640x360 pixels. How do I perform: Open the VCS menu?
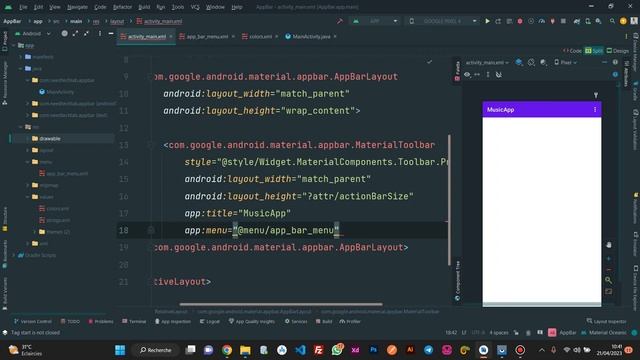tap(195, 7)
